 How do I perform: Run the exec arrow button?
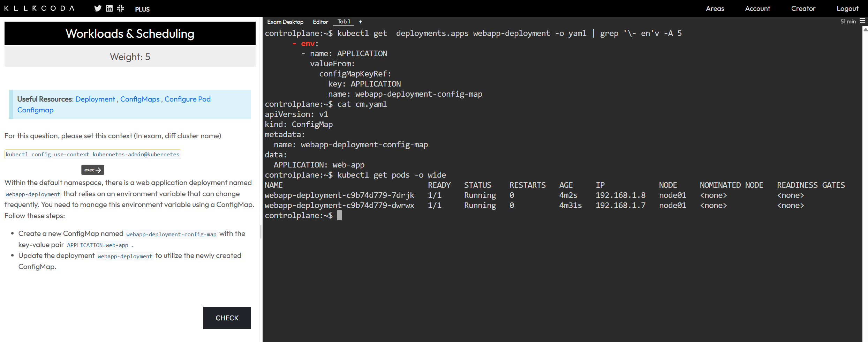click(x=93, y=170)
